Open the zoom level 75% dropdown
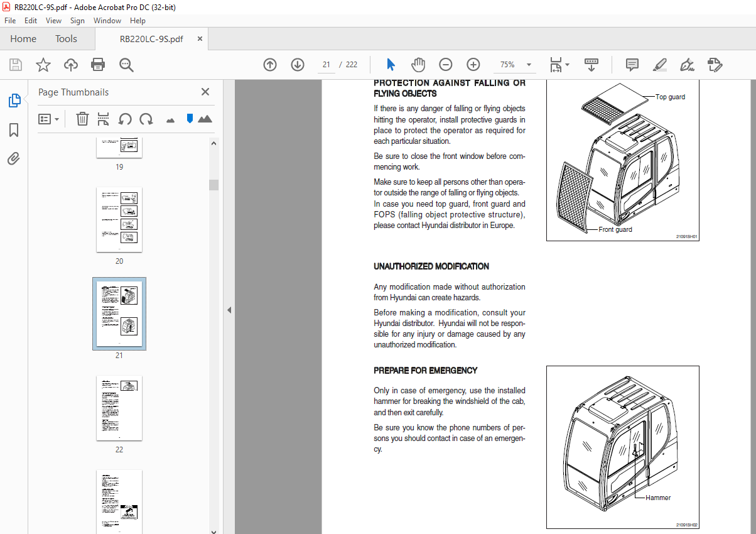 (529, 65)
